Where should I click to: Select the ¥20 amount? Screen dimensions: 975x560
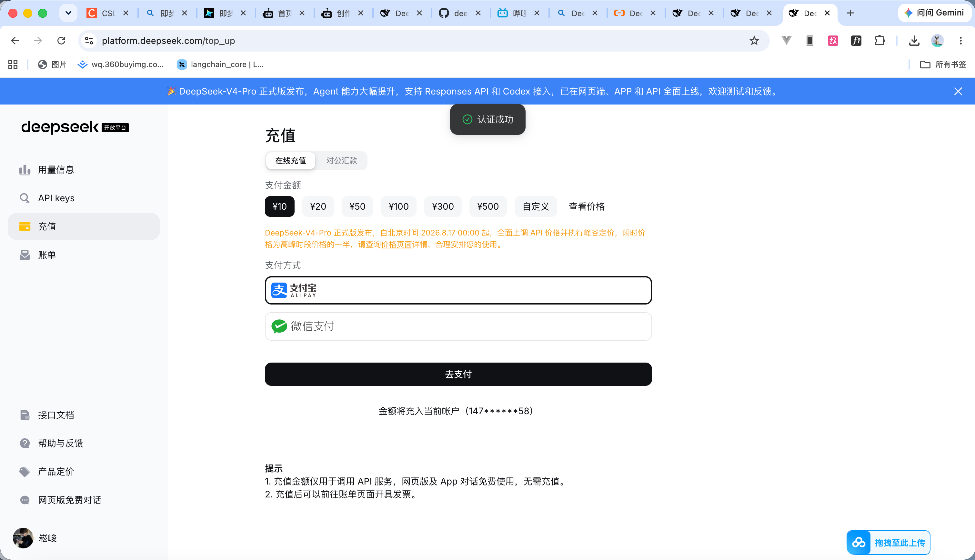pyautogui.click(x=318, y=206)
